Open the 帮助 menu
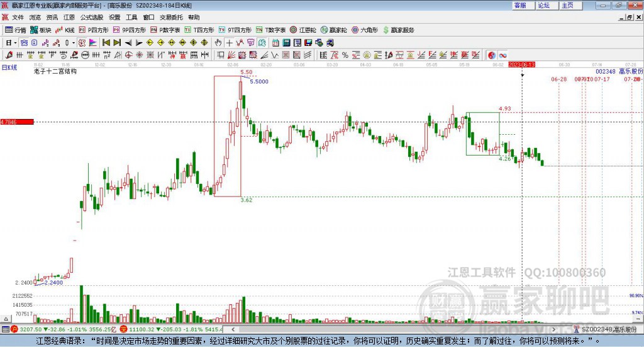The width and height of the screenshot is (644, 347). click(194, 17)
